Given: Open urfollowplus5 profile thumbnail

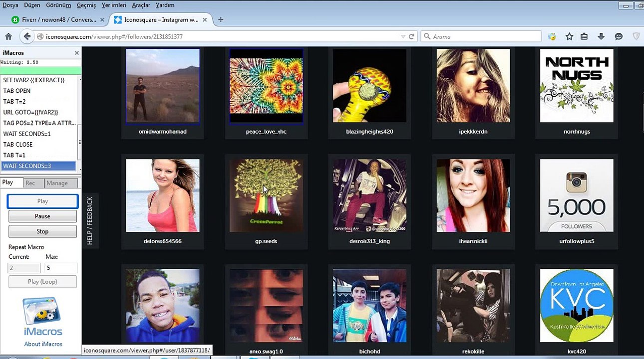Looking at the screenshot, I should click(577, 195).
